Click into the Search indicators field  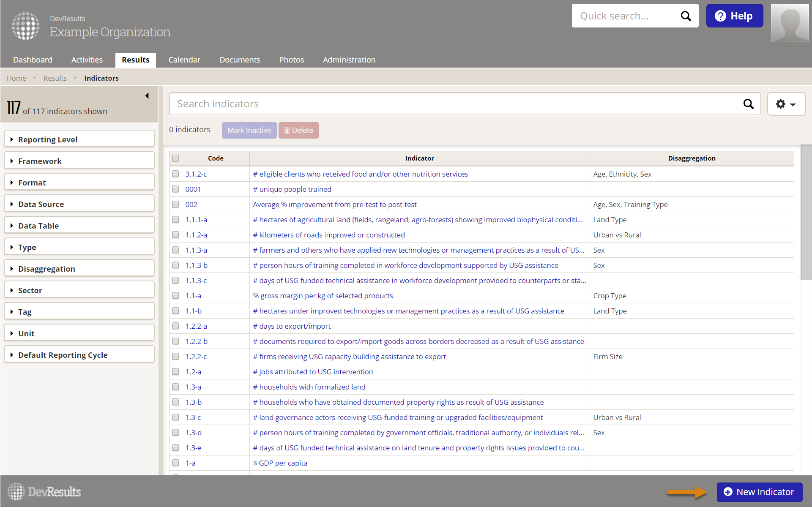point(457,104)
